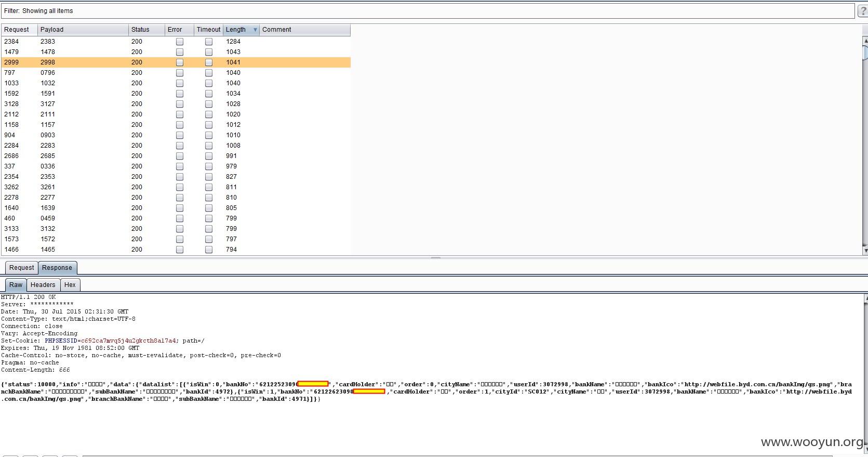Image resolution: width=868 pixels, height=457 pixels.
Task: Select request row 460
Action: tap(176, 218)
